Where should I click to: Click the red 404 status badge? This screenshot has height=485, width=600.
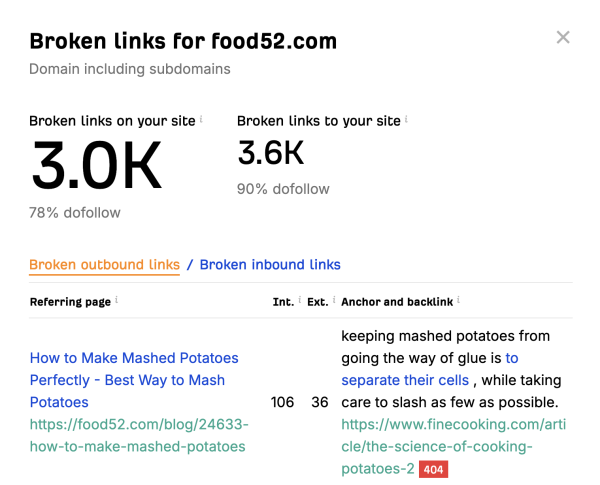coord(433,468)
